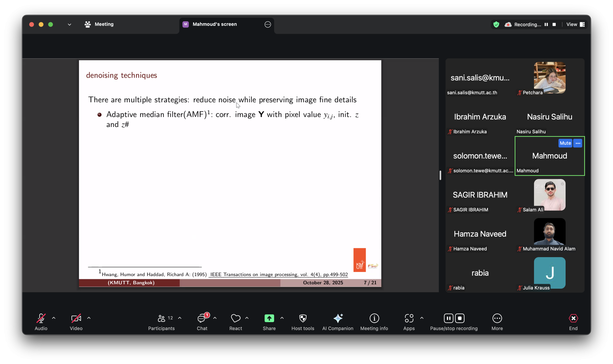613x364 pixels.
Task: Expand video options arrow next to Video
Action: click(89, 318)
